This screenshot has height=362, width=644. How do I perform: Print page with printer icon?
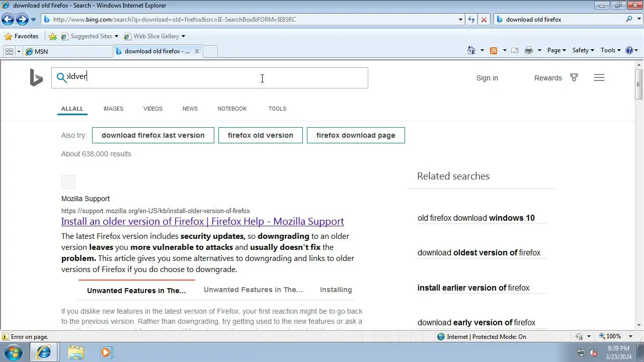pos(528,50)
